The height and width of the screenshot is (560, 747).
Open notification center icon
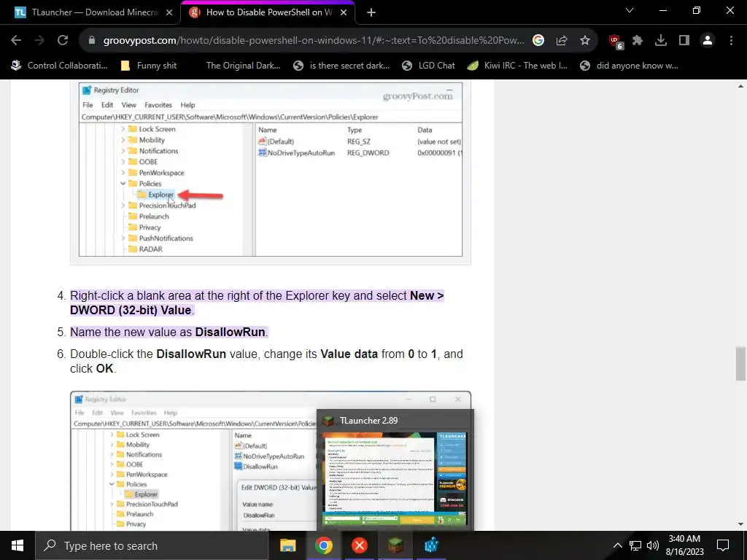pos(723,545)
